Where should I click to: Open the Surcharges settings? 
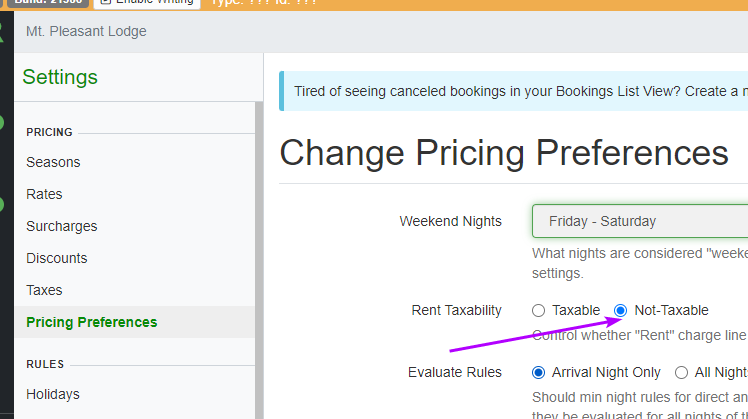point(61,226)
